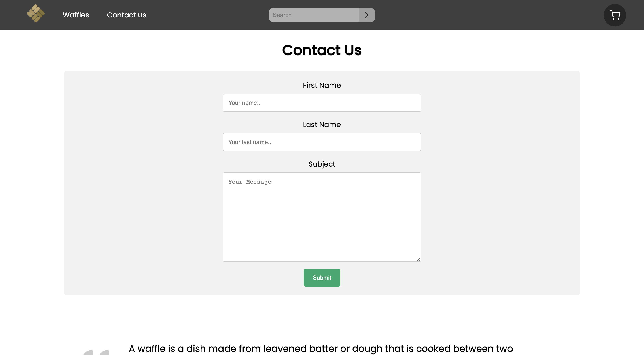
Task: Place cursor in the Your name field
Action: 322,103
